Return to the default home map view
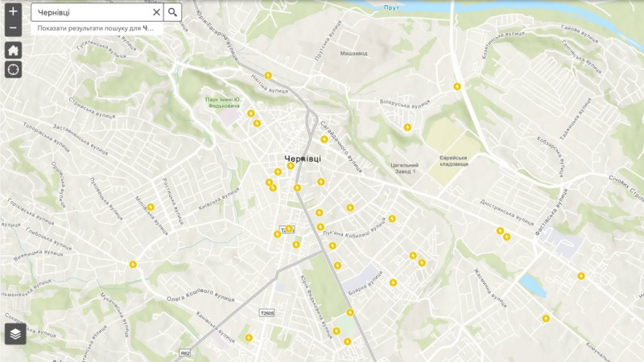644x362 pixels. (x=13, y=50)
